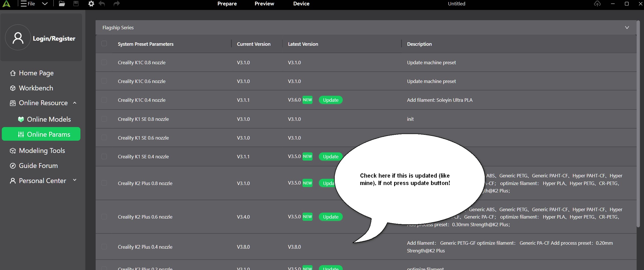This screenshot has height=270, width=644.
Task: Update the Creality K1 SE 0.4 nozzle preset
Action: [331, 157]
